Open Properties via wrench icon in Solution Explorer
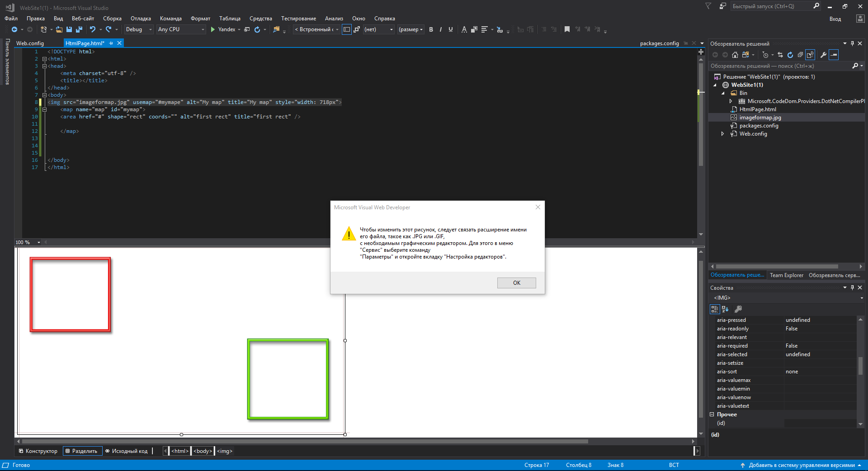The width and height of the screenshot is (868, 471). [x=824, y=55]
